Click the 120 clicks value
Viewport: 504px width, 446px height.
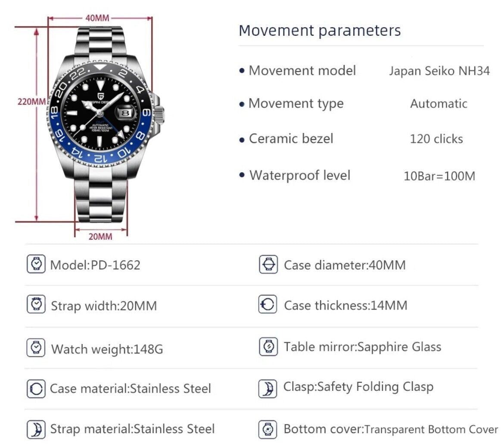click(437, 139)
